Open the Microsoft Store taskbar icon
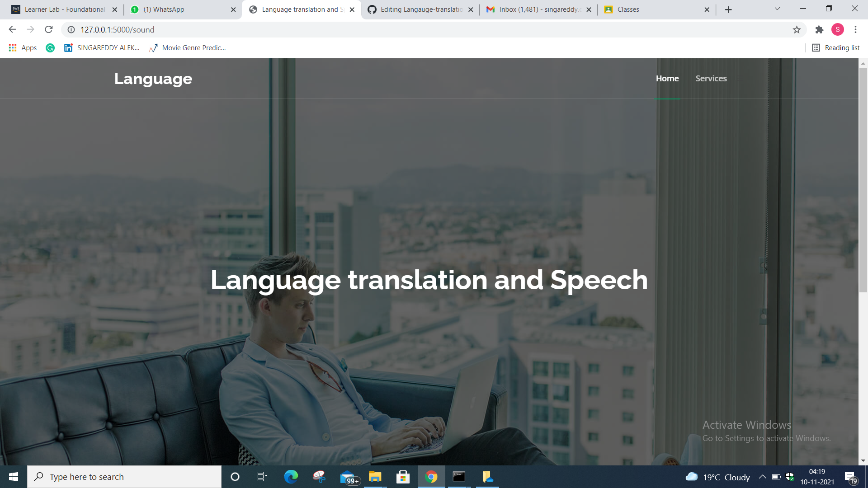868x488 pixels. (x=402, y=476)
